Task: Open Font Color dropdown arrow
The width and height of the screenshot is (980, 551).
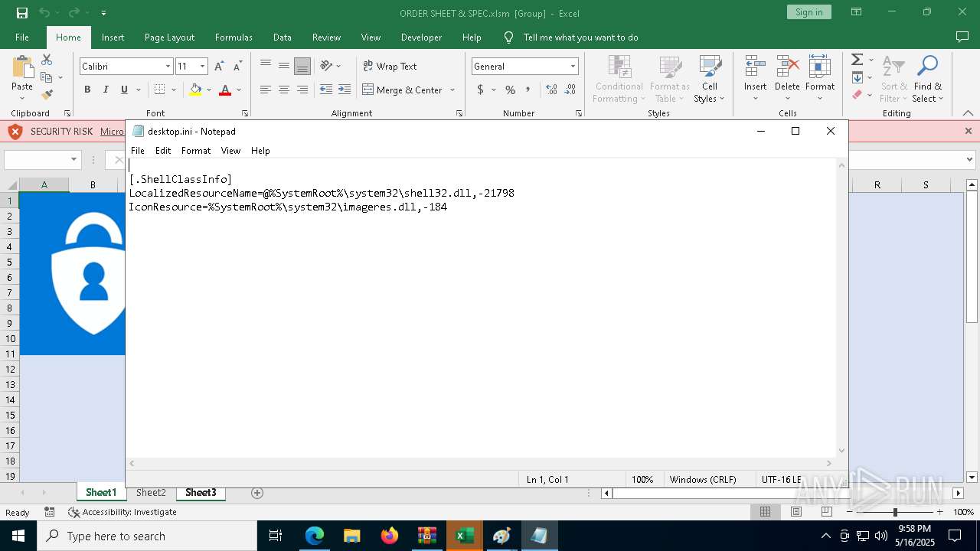Action: pos(239,90)
